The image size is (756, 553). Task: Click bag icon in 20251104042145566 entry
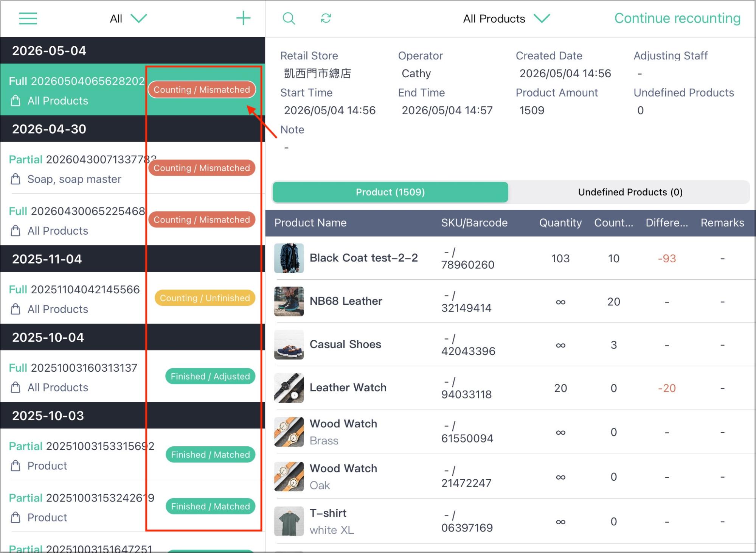16,309
